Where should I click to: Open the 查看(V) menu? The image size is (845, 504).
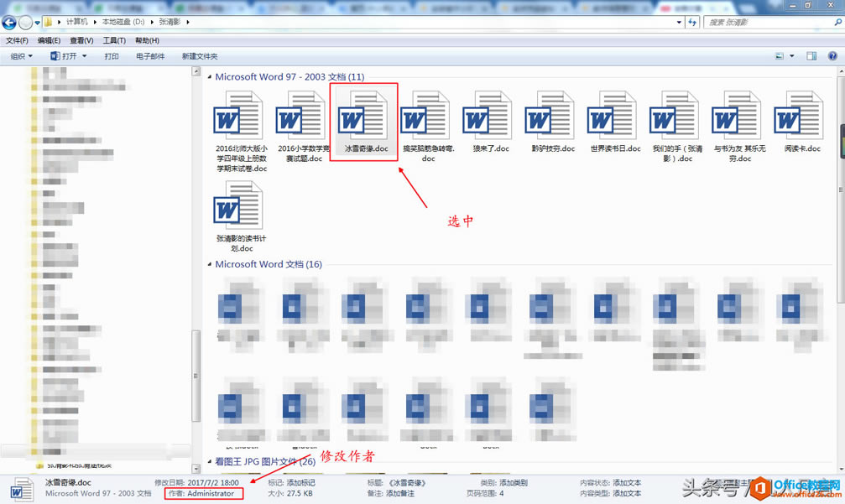pyautogui.click(x=81, y=40)
